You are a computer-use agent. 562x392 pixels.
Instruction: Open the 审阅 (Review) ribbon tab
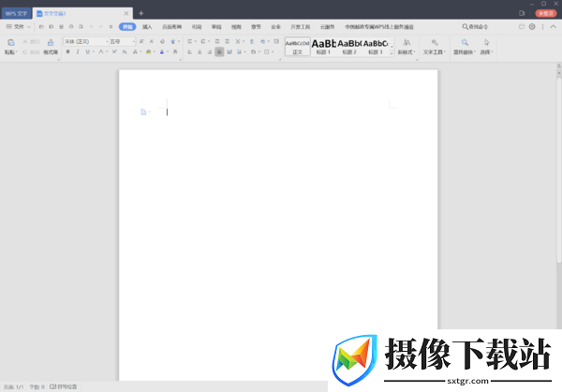[216, 27]
